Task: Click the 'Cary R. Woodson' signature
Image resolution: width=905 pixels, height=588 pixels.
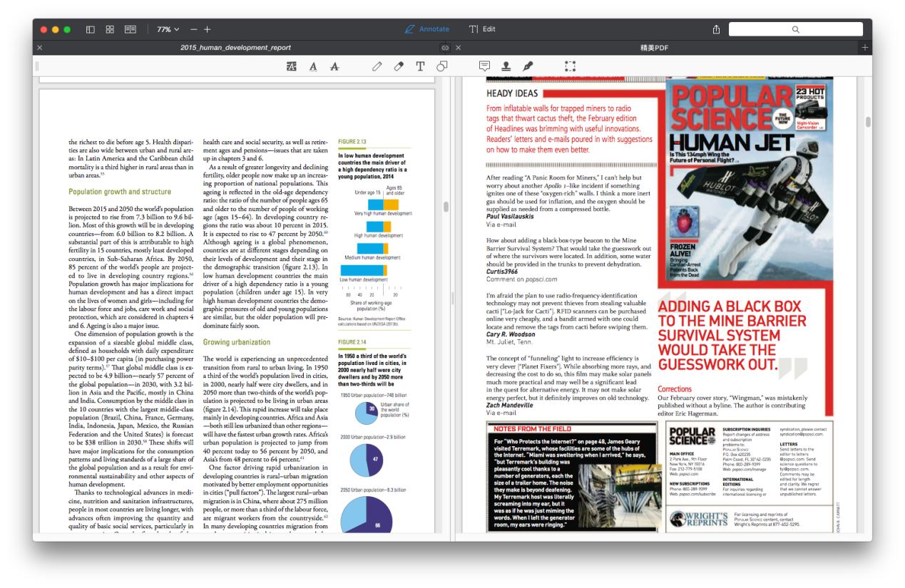Action: click(511, 334)
